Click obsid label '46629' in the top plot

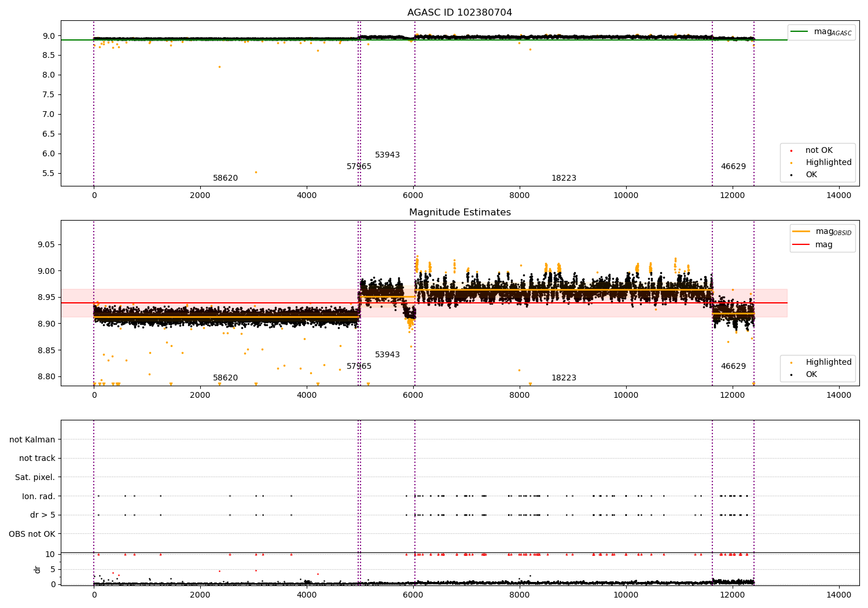(733, 167)
